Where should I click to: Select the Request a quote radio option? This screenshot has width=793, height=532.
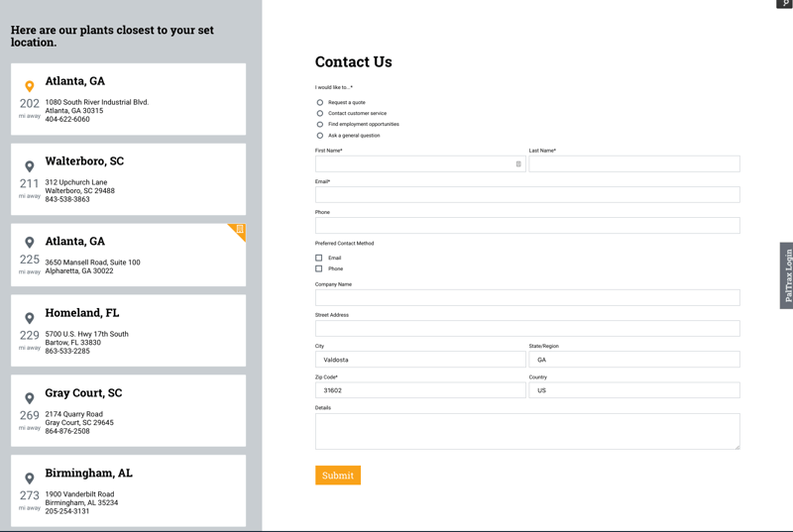319,103
